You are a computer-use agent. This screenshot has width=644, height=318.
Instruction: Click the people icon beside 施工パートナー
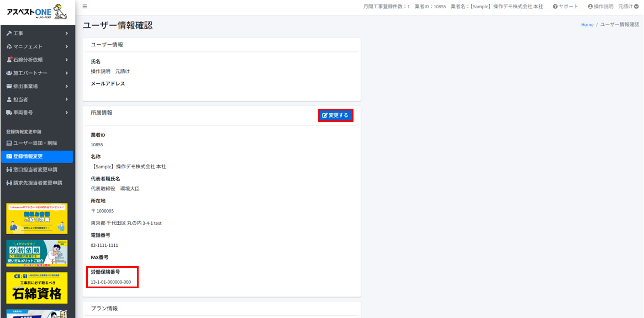click(x=9, y=73)
